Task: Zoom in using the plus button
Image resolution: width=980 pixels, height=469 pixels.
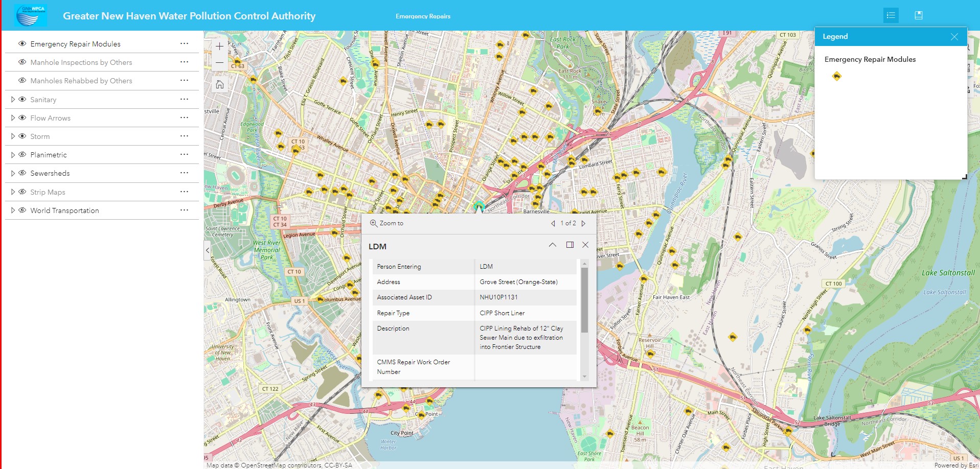Action: (x=219, y=46)
